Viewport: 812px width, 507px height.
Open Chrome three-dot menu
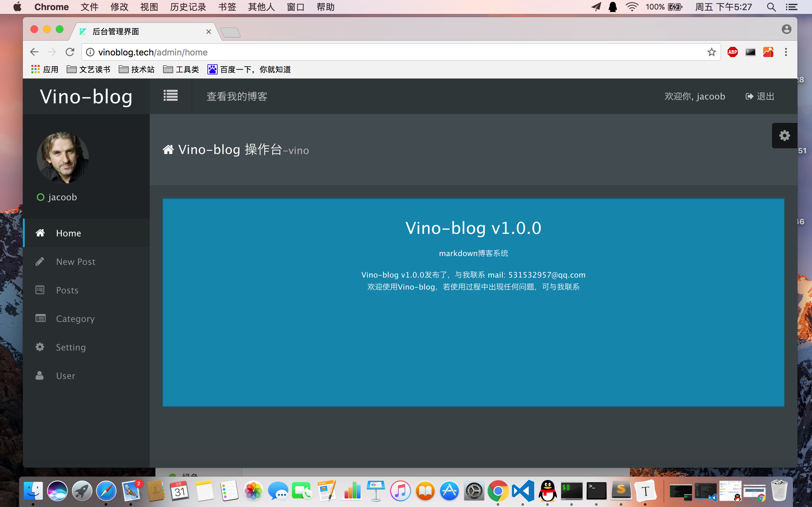[786, 52]
